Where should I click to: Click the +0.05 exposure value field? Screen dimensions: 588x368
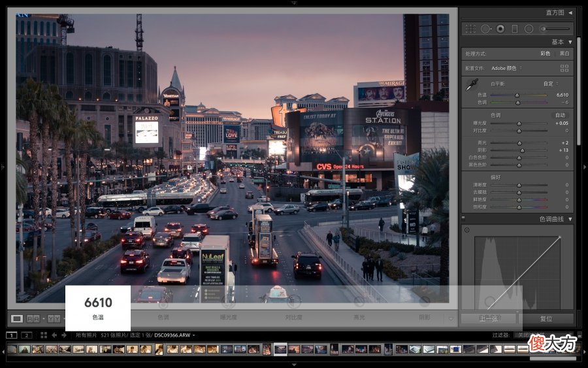[x=562, y=124]
